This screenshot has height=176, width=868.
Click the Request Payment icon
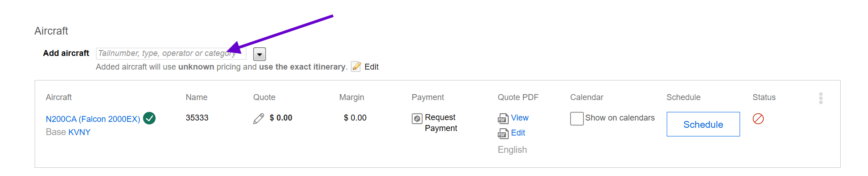(x=417, y=119)
